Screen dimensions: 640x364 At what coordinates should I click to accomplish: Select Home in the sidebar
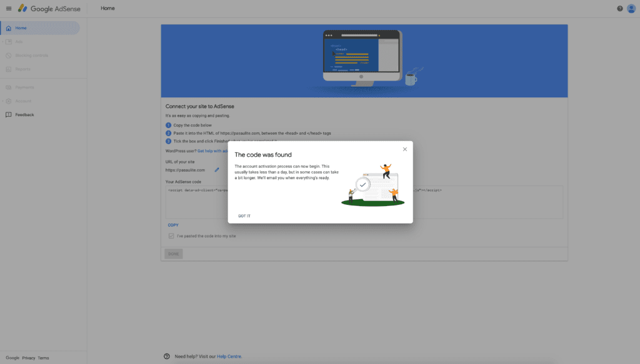tap(40, 28)
